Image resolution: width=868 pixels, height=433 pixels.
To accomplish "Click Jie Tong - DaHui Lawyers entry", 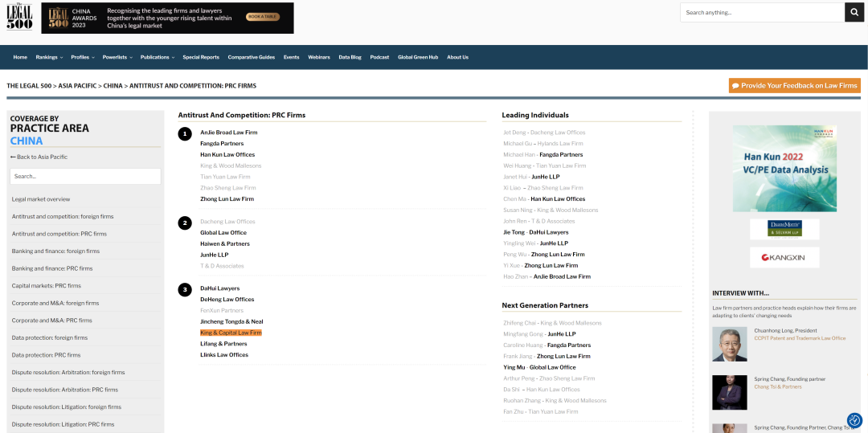I will click(535, 232).
